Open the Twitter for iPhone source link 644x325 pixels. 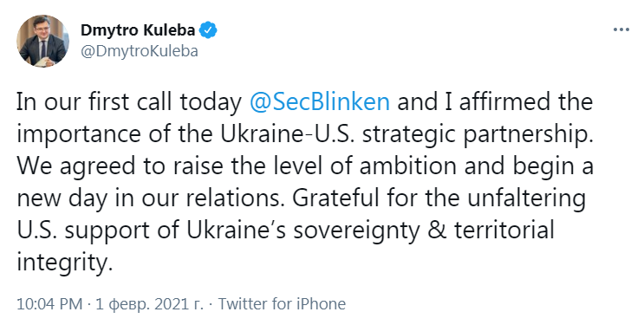(282, 304)
